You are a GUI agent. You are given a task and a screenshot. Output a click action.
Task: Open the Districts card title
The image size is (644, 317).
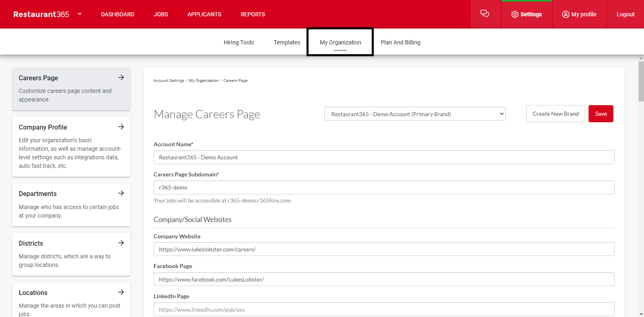click(31, 243)
